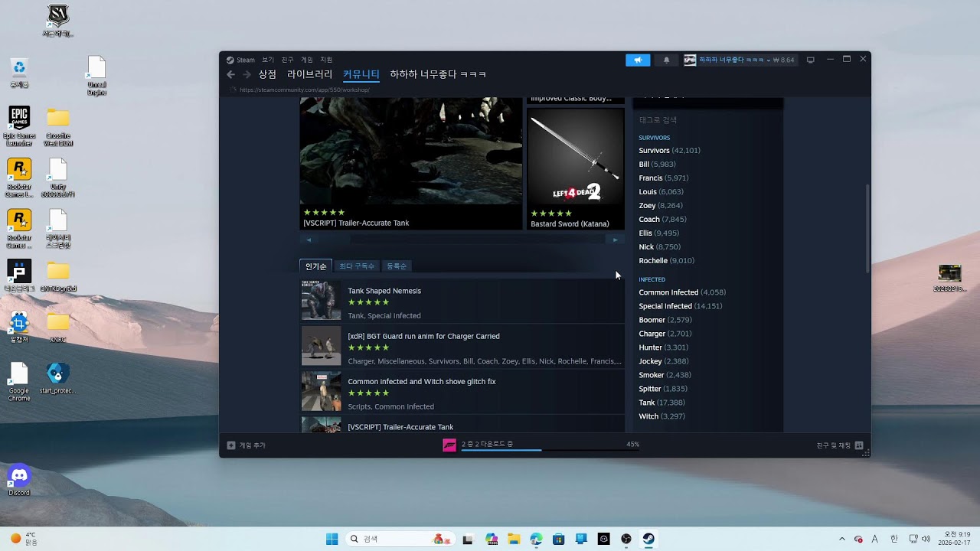Click the Forza downloading game icon
Image resolution: width=980 pixels, height=551 pixels.
[449, 445]
